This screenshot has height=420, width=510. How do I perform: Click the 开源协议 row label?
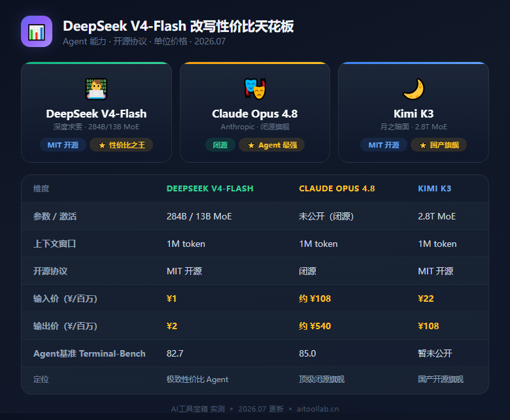coord(50,271)
